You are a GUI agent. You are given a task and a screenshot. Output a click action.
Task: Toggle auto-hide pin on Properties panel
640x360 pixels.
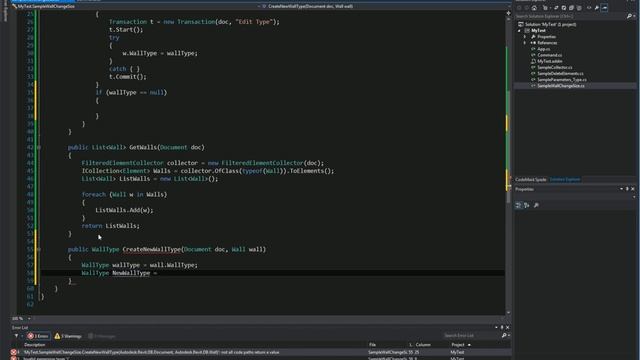click(627, 189)
